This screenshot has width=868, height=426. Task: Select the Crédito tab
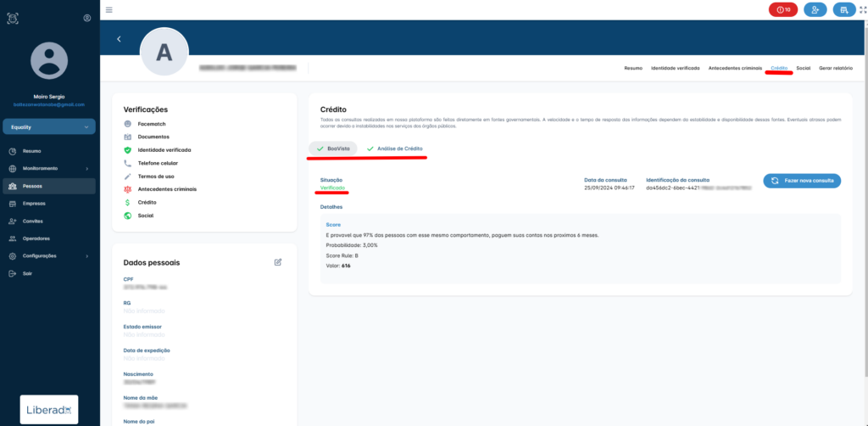pyautogui.click(x=779, y=68)
